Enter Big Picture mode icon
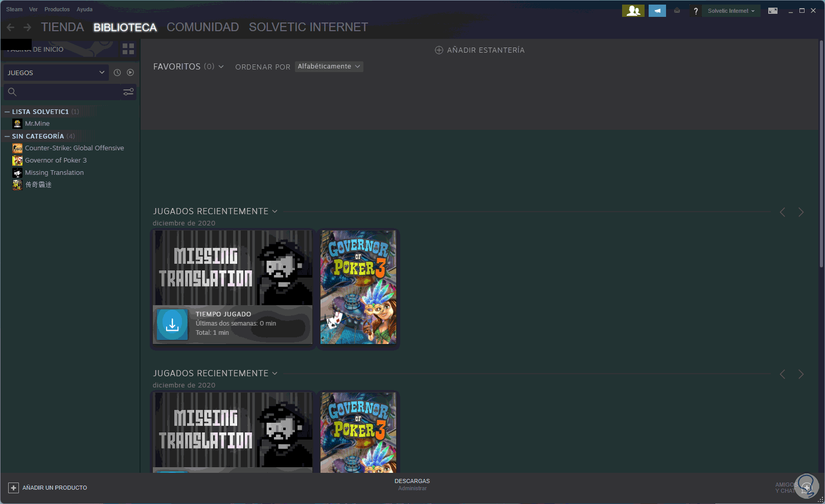This screenshot has height=504, width=825. pyautogui.click(x=773, y=11)
